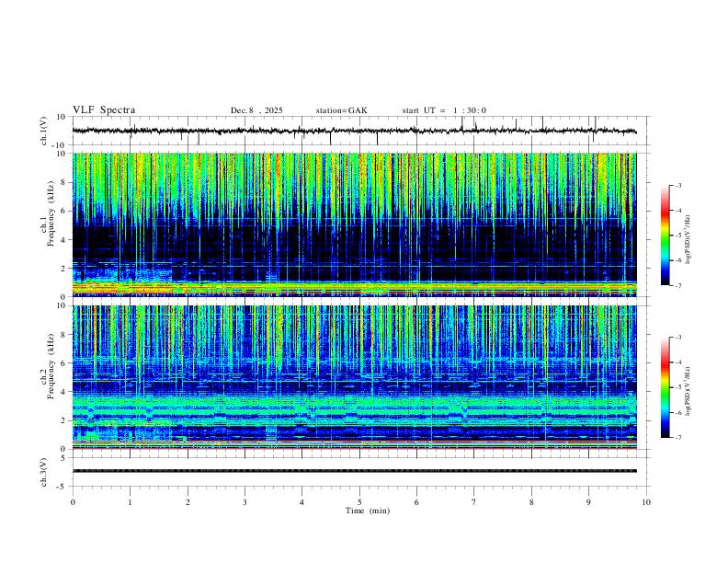Click time axis tick label "2"
Viewport: 728px width, 563px height.
188,502
